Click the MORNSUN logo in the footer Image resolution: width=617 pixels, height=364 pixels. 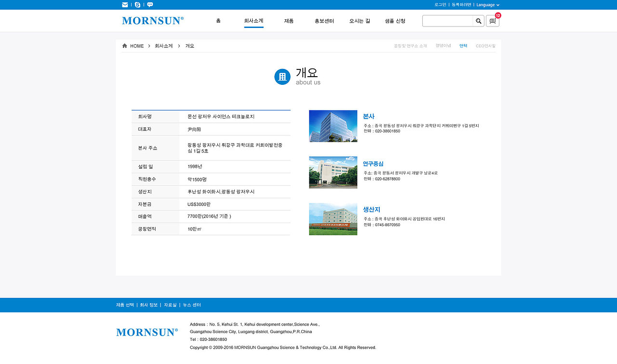point(147,332)
